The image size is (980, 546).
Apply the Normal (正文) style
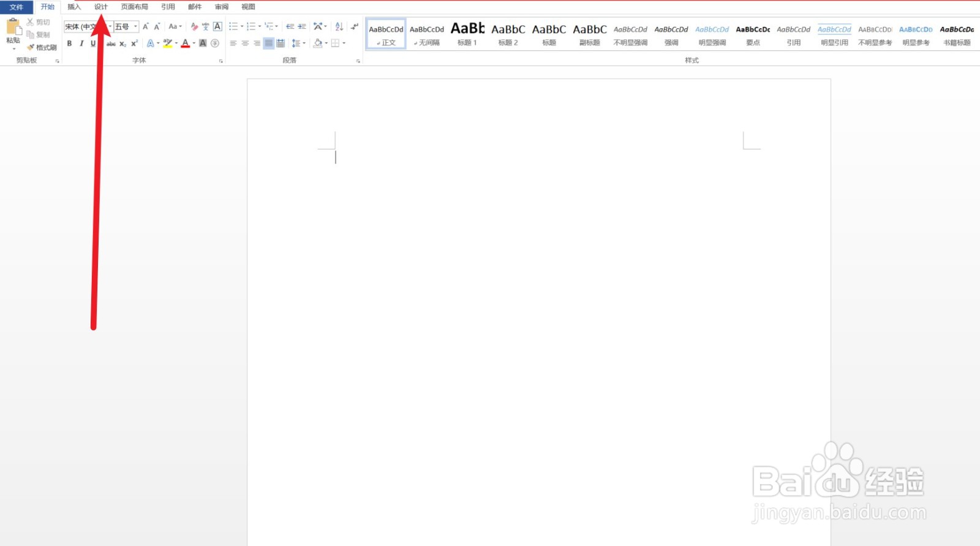386,34
